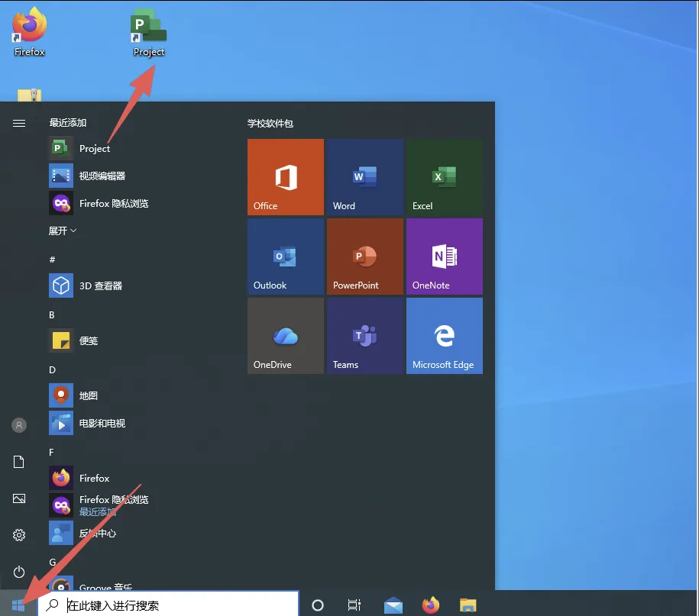This screenshot has height=616, width=699.
Task: Open the Outlook tile
Action: 286,256
